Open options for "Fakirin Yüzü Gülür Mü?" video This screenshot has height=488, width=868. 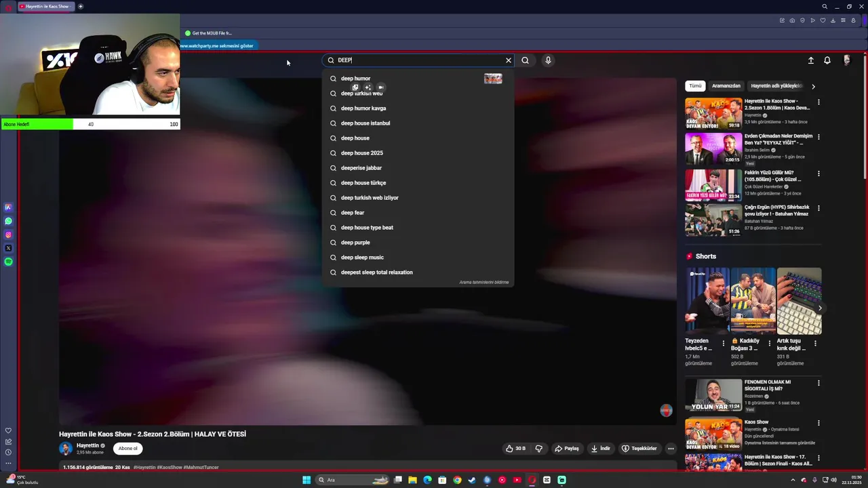818,174
